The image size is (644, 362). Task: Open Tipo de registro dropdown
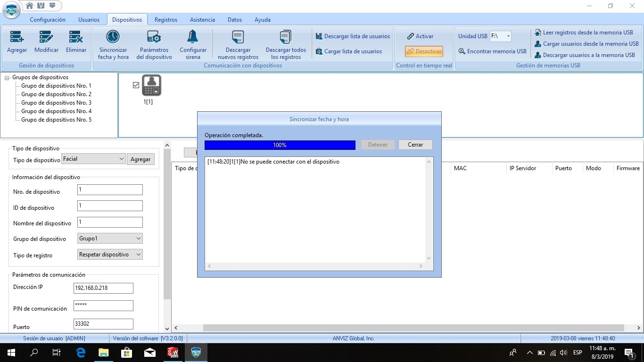coord(110,255)
